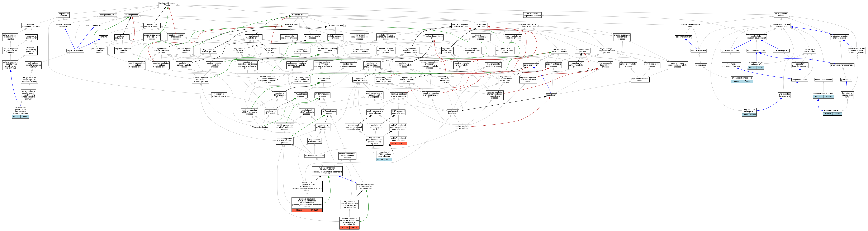Screen dimensions: 868x231
Task: Select the 'catabolic process' node
Action: [335, 26]
